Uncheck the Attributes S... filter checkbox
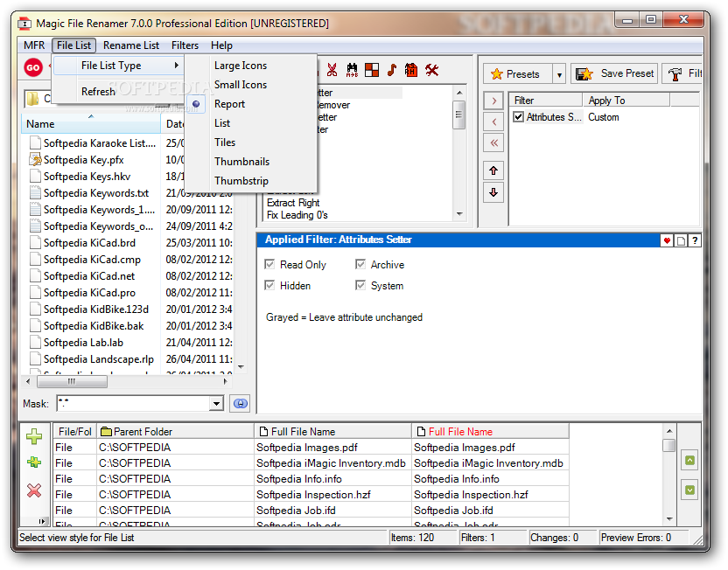The image size is (728, 570). pyautogui.click(x=519, y=117)
